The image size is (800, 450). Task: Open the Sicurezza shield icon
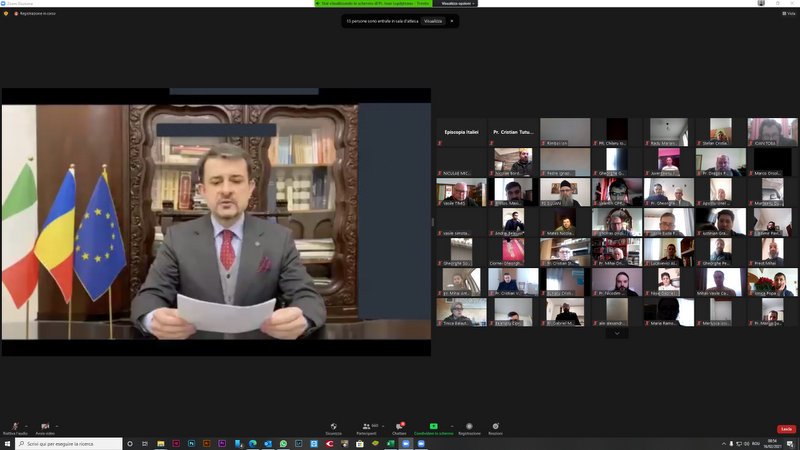[333, 426]
